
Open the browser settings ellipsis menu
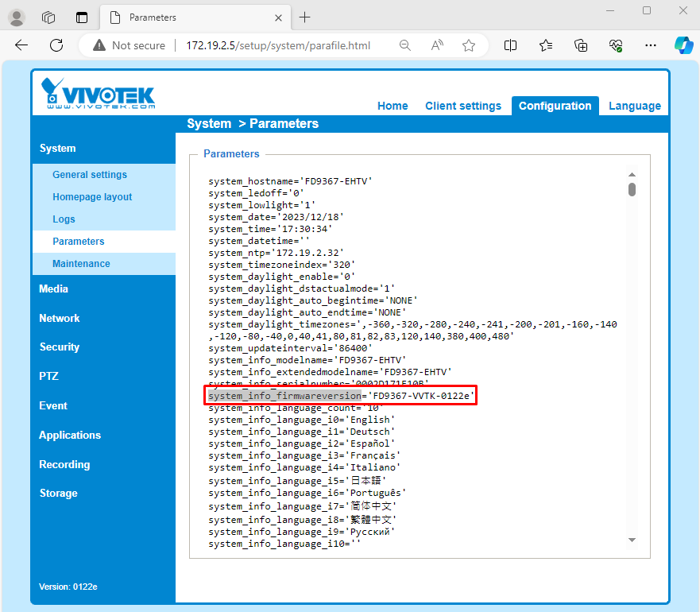coord(651,45)
